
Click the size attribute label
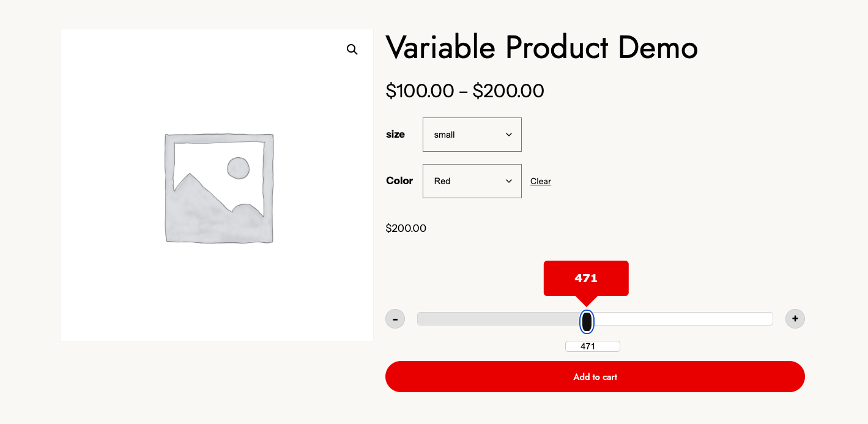(395, 135)
